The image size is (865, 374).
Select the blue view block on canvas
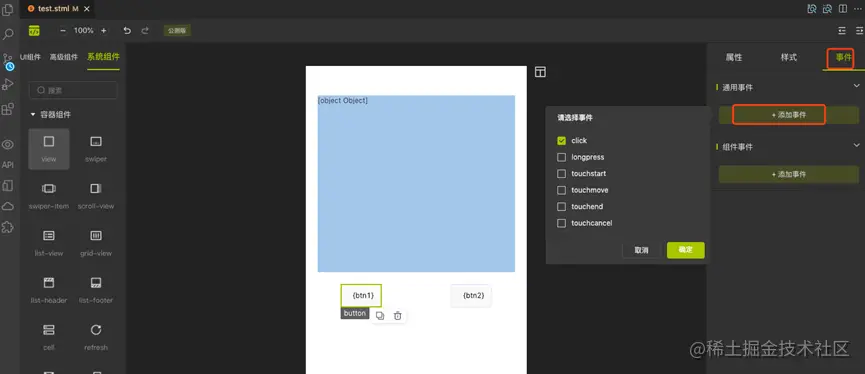[x=417, y=184]
